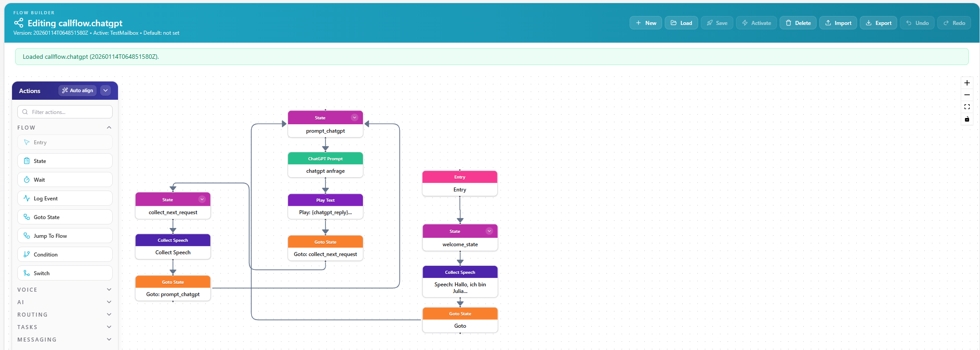
Task: Select the Entry action in palette
Action: pos(65,142)
